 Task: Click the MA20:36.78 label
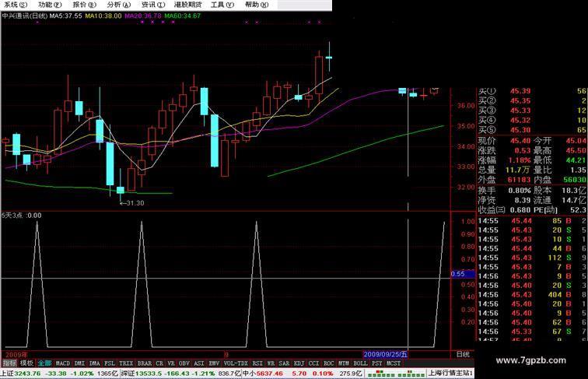[143, 16]
